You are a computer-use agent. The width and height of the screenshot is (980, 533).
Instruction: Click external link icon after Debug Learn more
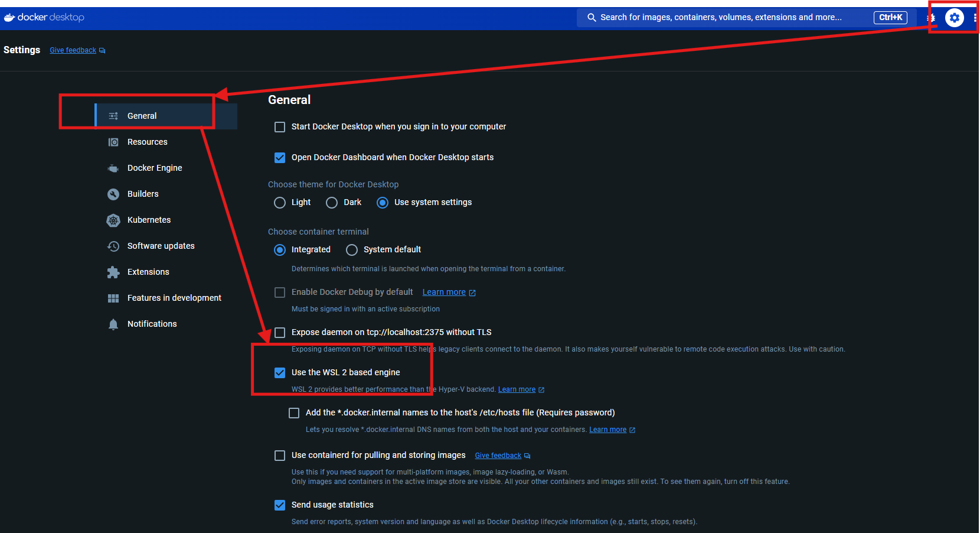coord(472,293)
